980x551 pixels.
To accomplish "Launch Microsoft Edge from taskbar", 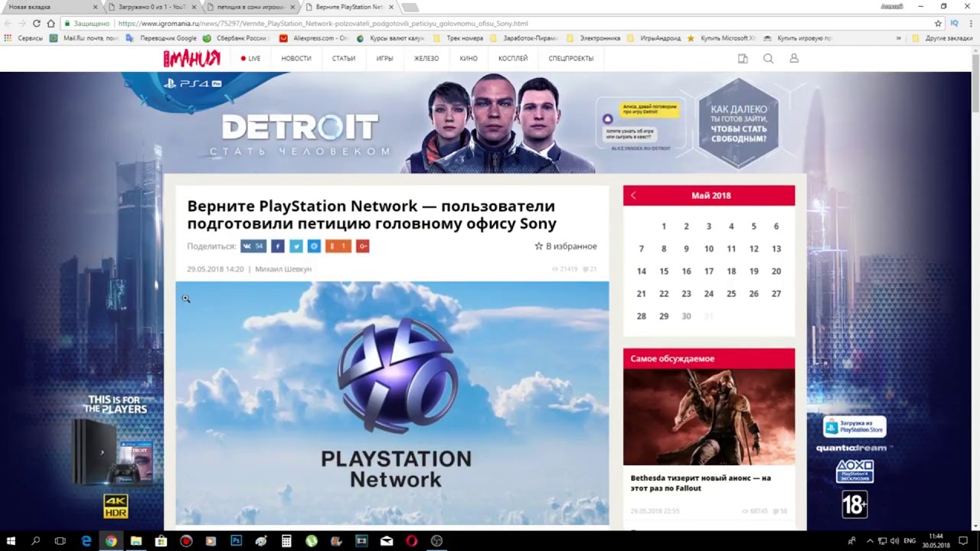I will tap(86, 541).
